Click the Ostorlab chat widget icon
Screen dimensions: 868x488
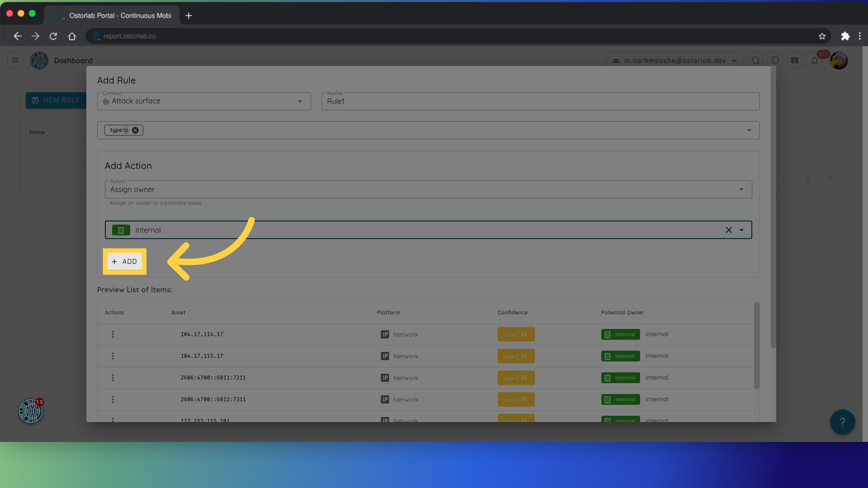[31, 411]
